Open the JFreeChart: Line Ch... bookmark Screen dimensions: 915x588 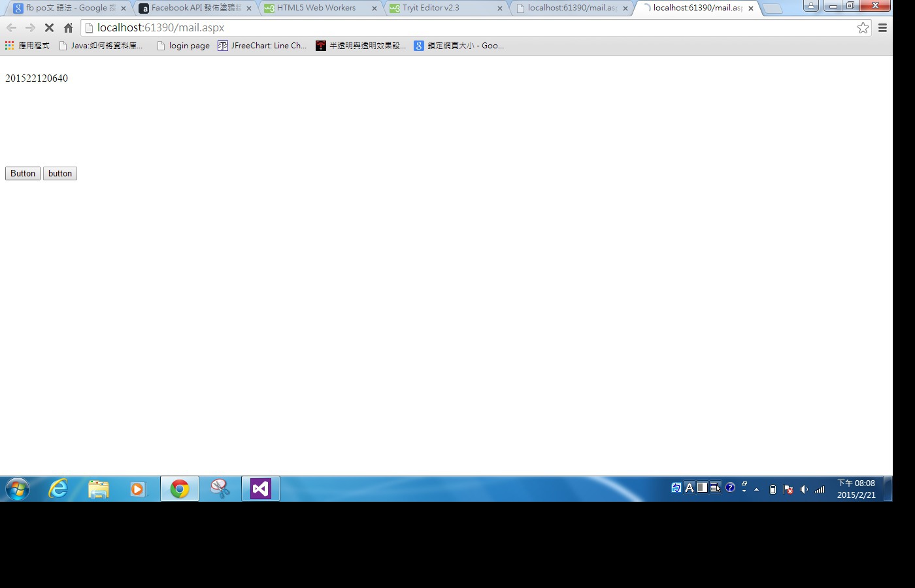[262, 46]
